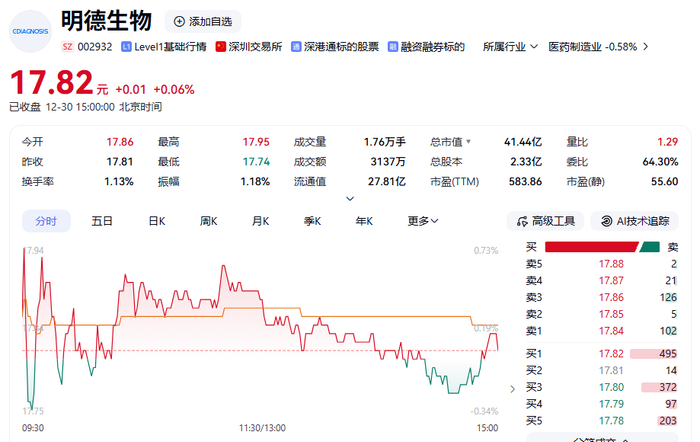Click the 高级工具 tools icon
Image resolution: width=700 pixels, height=442 pixels.
(522, 221)
